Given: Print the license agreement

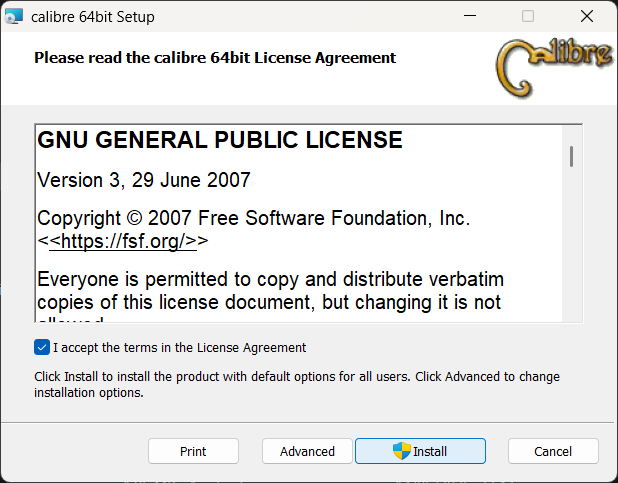Looking at the screenshot, I should (193, 451).
